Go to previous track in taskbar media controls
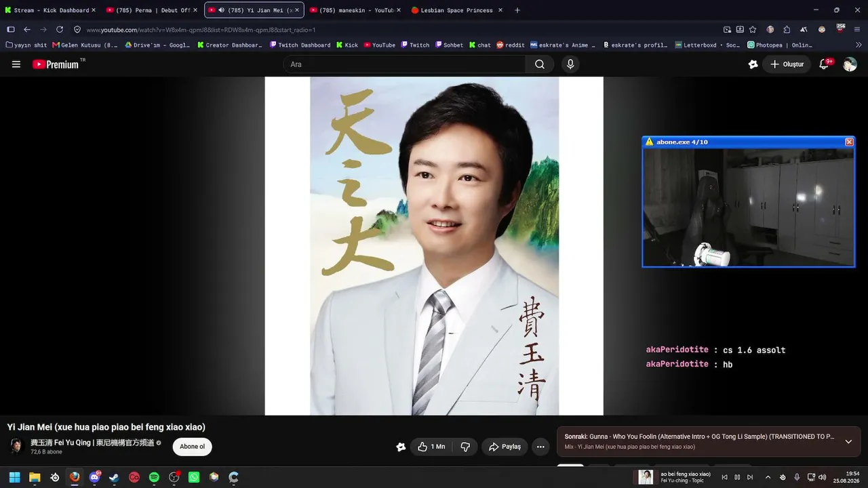Screen dimensions: 868x488 pyautogui.click(x=724, y=477)
